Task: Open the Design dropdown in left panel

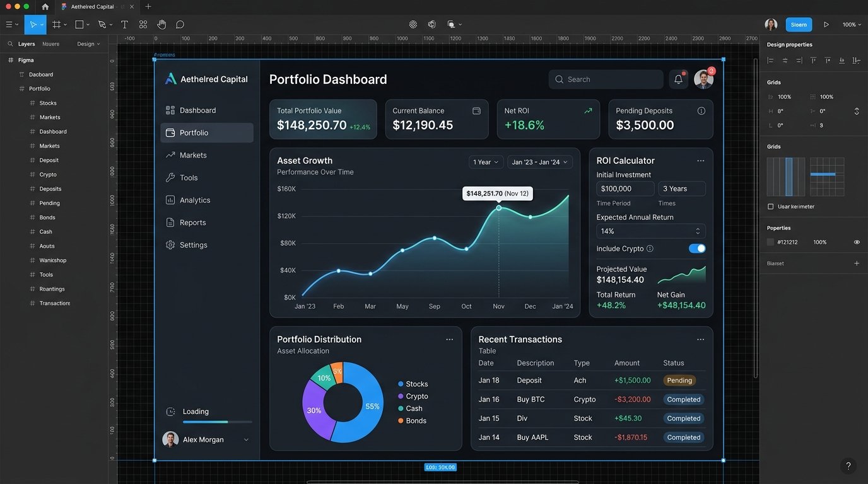Action: (88, 44)
